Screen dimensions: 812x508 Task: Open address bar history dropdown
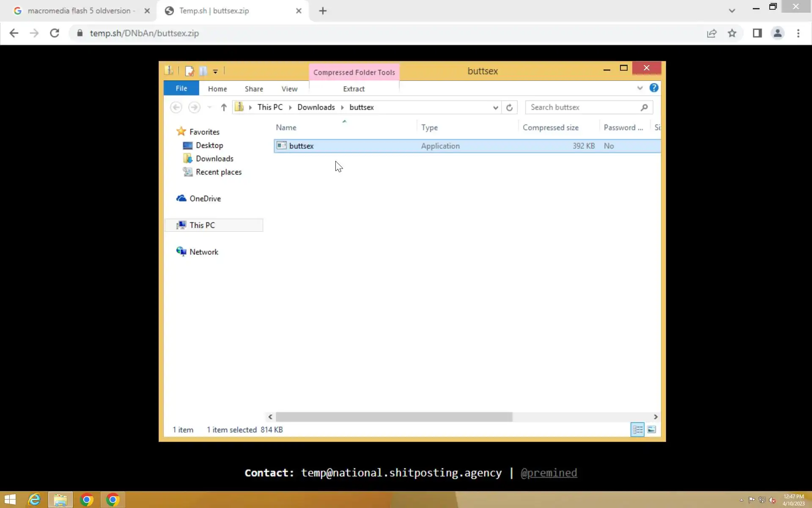(x=495, y=108)
